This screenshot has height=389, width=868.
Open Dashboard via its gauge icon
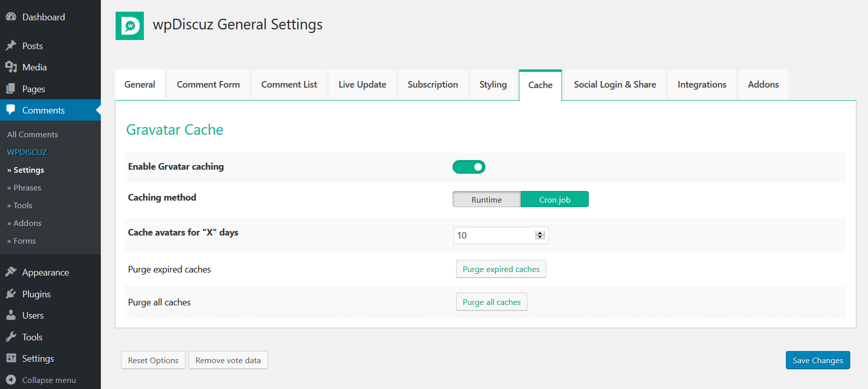[11, 17]
